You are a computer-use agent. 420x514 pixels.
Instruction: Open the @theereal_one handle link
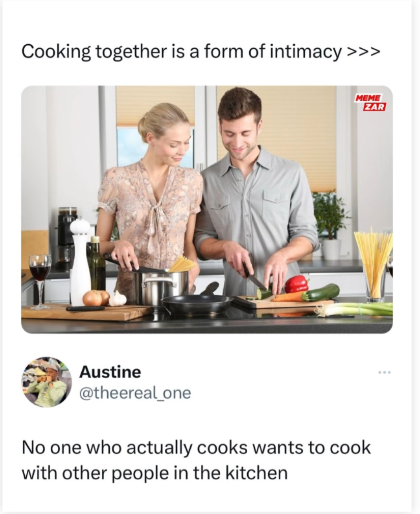135,393
